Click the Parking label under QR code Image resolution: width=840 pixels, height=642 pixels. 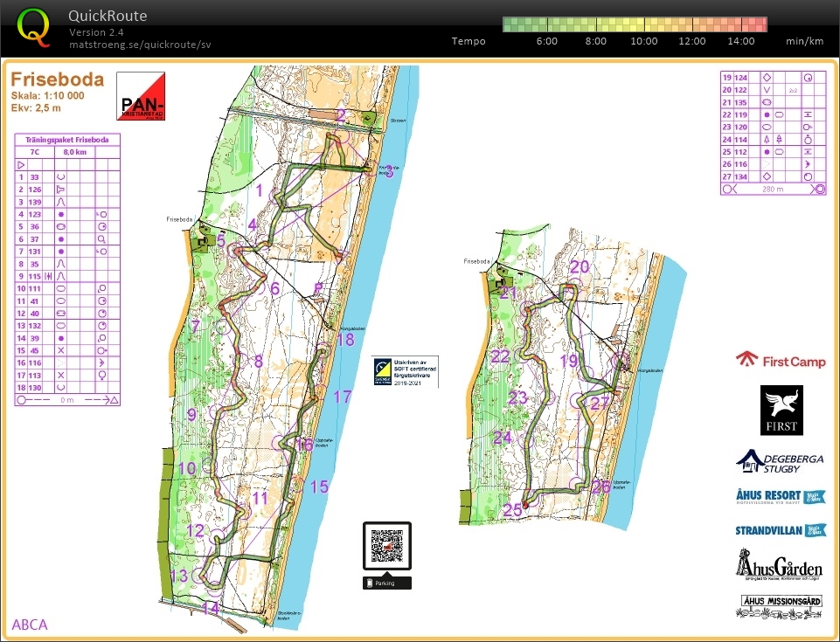(386, 583)
